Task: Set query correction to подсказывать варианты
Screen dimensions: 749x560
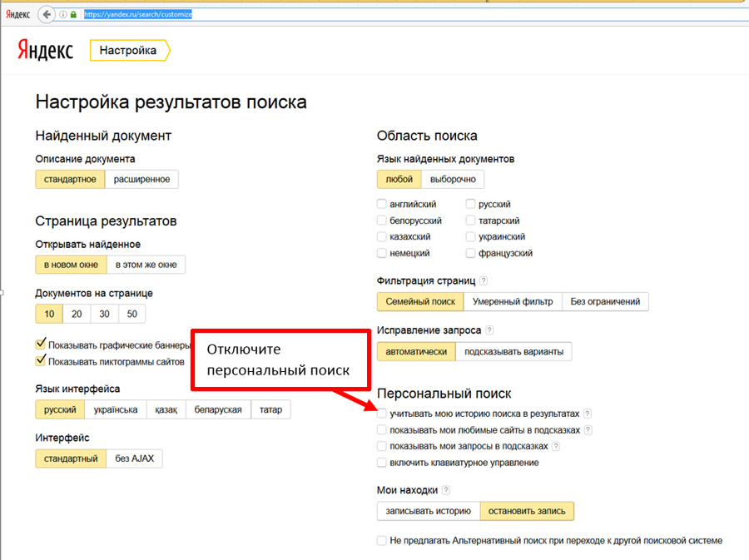Action: (x=514, y=351)
